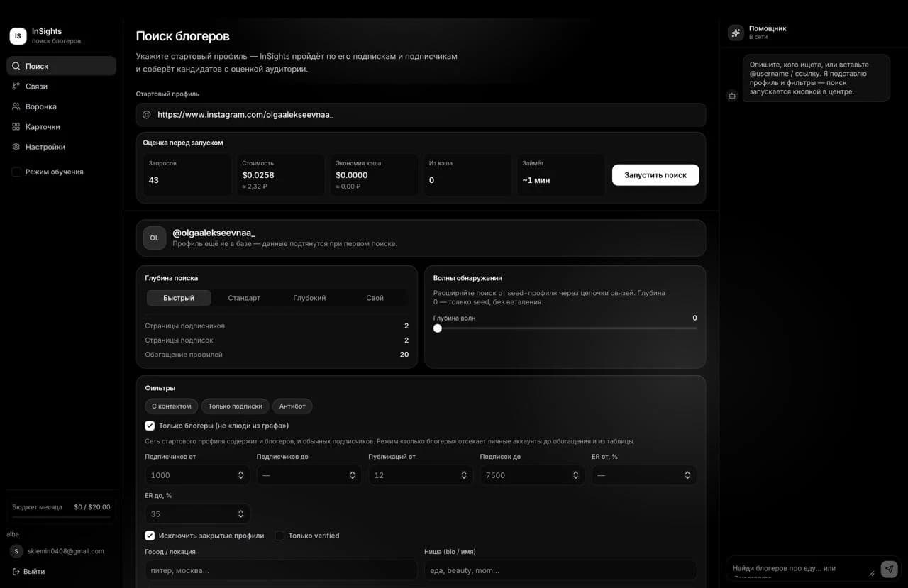Click the @ symbol in profile field

(x=147, y=115)
